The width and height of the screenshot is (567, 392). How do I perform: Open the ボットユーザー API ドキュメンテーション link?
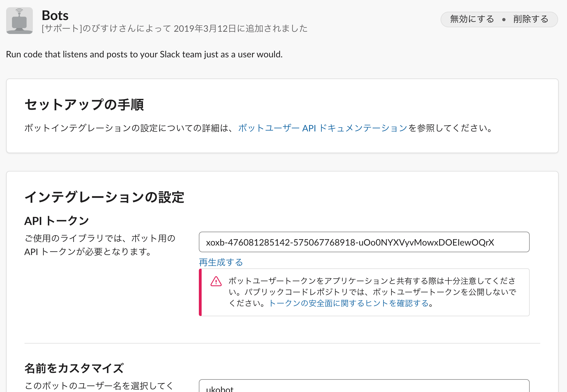(322, 128)
